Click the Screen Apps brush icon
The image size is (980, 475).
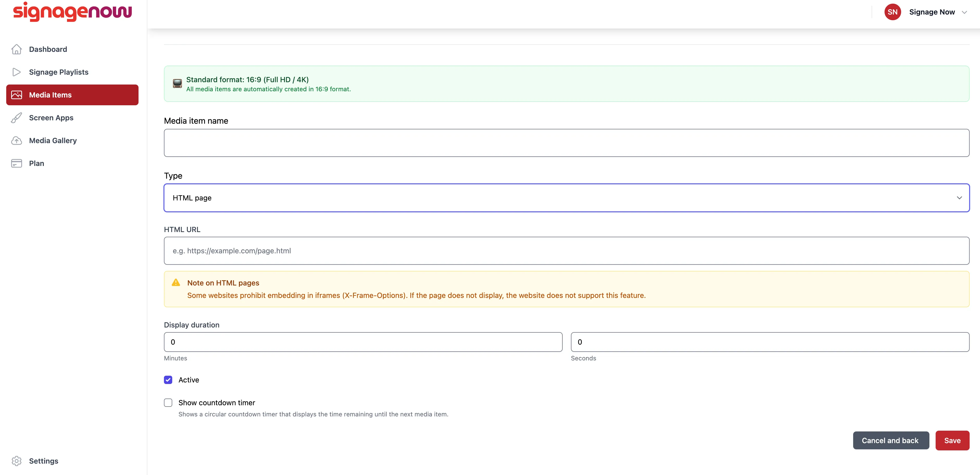click(x=16, y=117)
